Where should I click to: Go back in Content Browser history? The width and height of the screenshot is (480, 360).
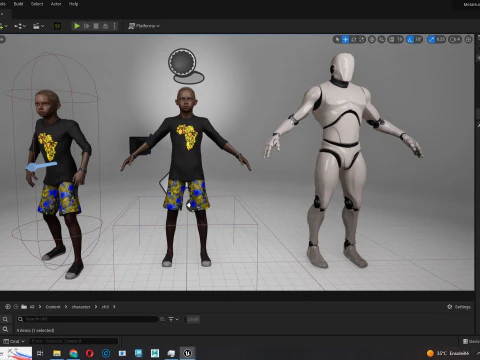(x=8, y=307)
